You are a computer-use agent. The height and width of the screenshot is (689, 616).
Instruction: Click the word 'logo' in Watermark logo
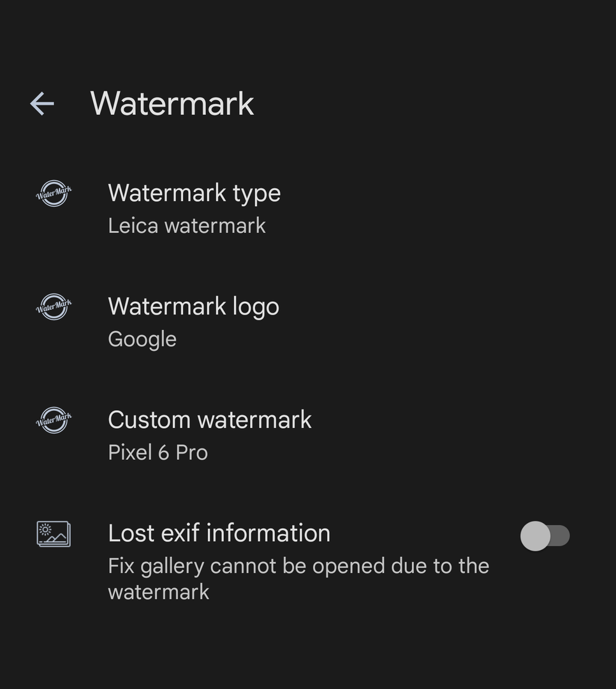pyautogui.click(x=255, y=307)
